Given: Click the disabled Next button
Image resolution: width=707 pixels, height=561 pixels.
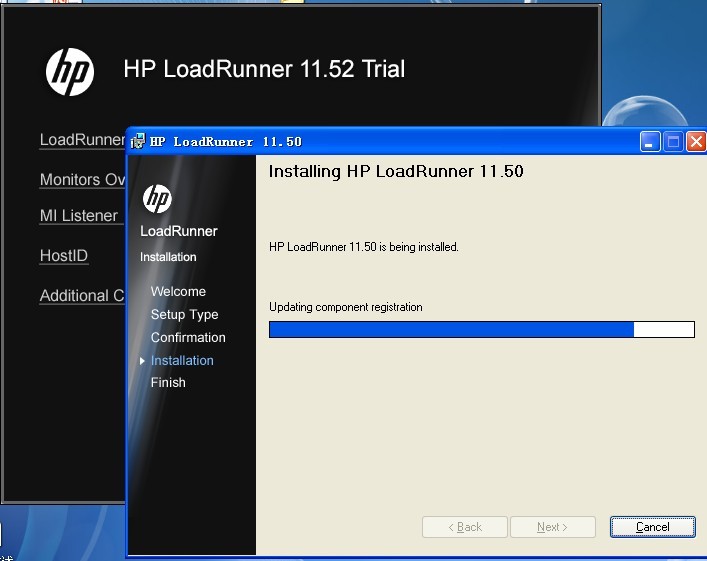Looking at the screenshot, I should 553,527.
